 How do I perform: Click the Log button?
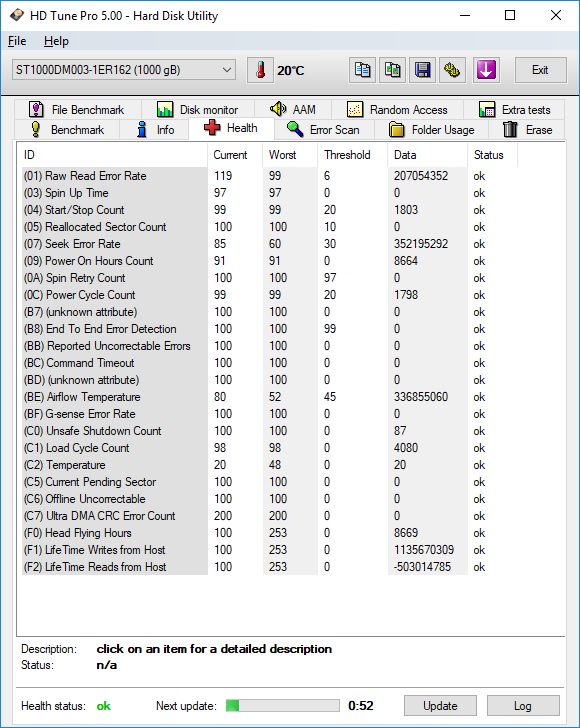click(523, 706)
